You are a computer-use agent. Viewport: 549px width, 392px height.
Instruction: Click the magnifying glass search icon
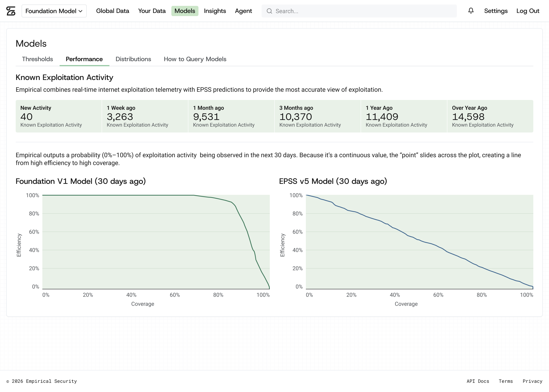coord(269,11)
